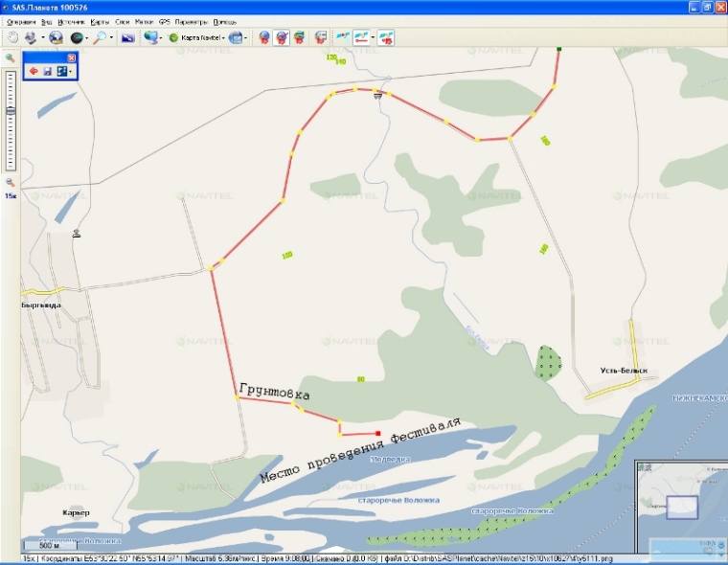Save the path with floppy disk icon
728x565 pixels.
click(x=47, y=71)
